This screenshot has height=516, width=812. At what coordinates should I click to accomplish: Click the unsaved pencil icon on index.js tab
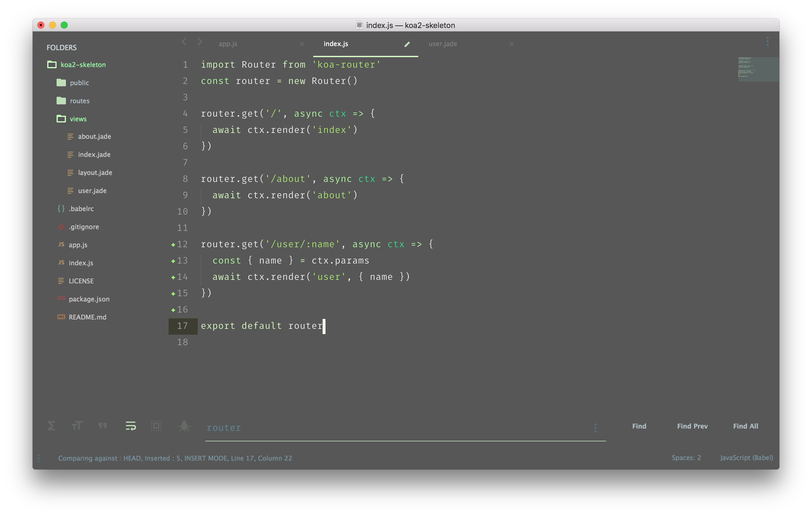coord(407,44)
